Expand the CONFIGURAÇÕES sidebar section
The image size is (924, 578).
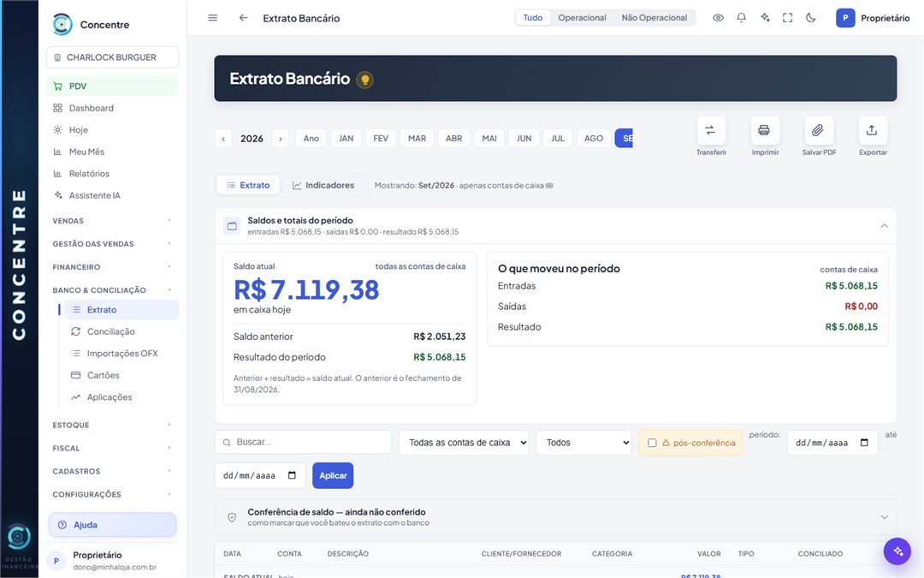[113, 494]
